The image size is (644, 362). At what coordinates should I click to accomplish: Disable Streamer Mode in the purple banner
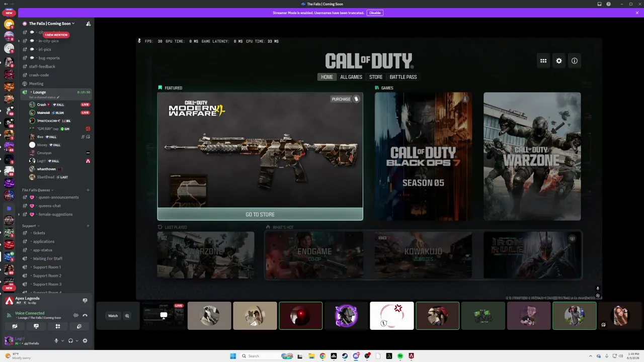tap(375, 13)
